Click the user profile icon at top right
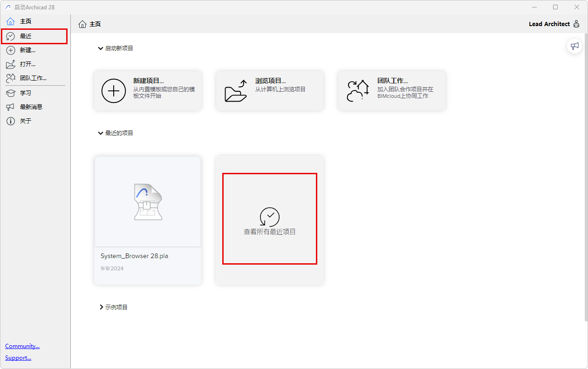This screenshot has height=369, width=588. tap(576, 24)
